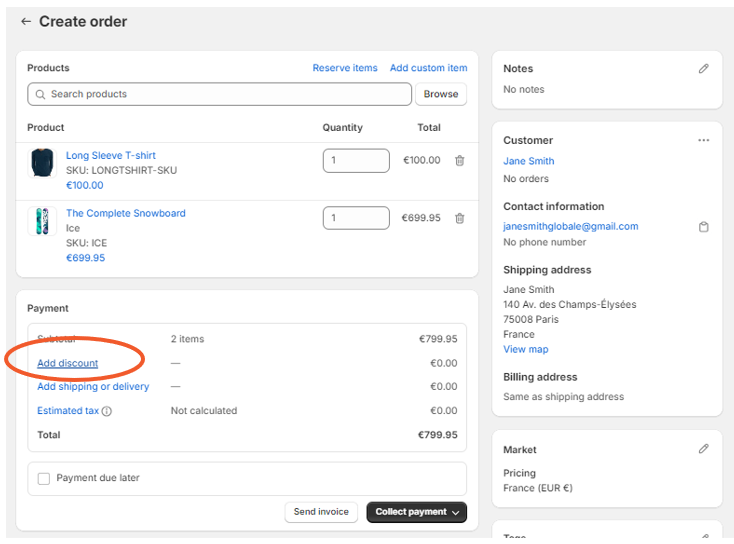Click the Add custom item link
This screenshot has height=544, width=734.
coord(428,68)
